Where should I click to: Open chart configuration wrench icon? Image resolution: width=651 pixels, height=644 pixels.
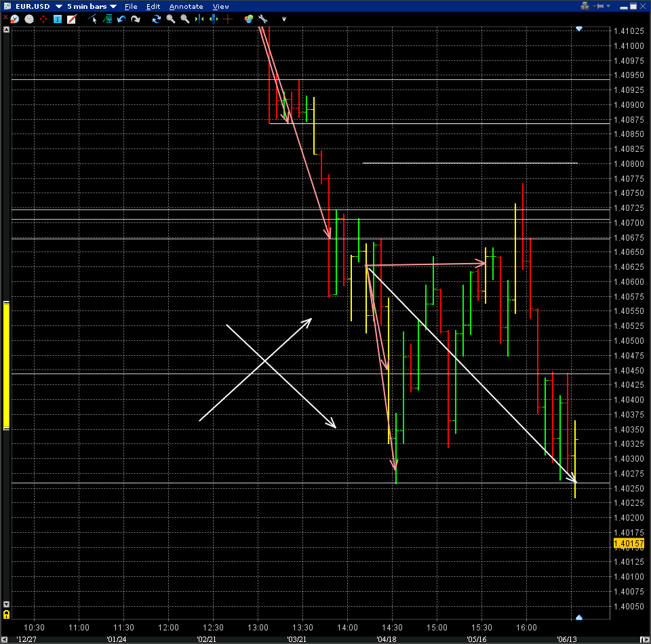click(x=263, y=19)
